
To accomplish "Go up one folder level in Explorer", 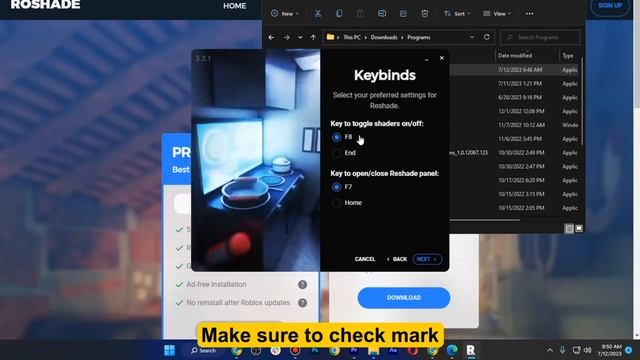I will [313, 37].
